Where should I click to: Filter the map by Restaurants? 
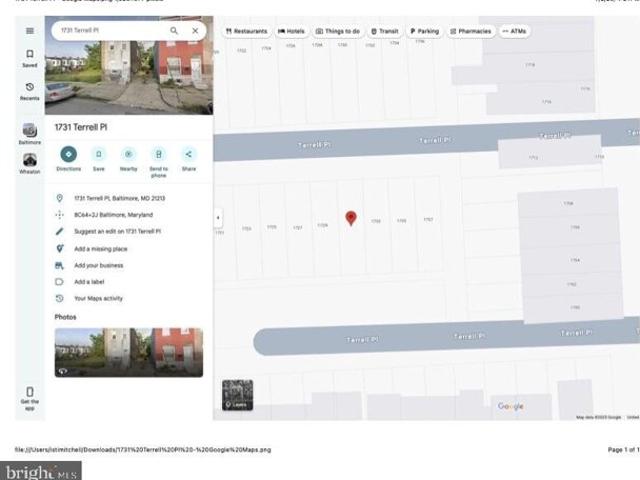[247, 31]
